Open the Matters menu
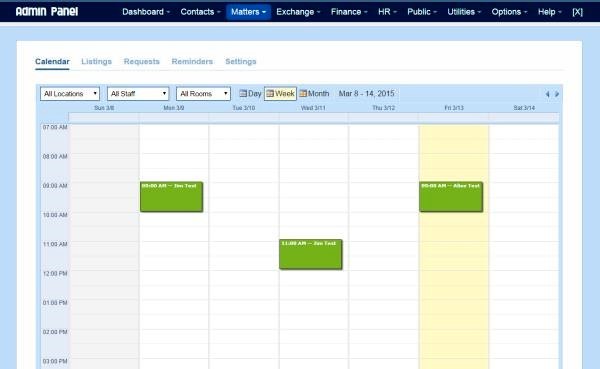 248,12
